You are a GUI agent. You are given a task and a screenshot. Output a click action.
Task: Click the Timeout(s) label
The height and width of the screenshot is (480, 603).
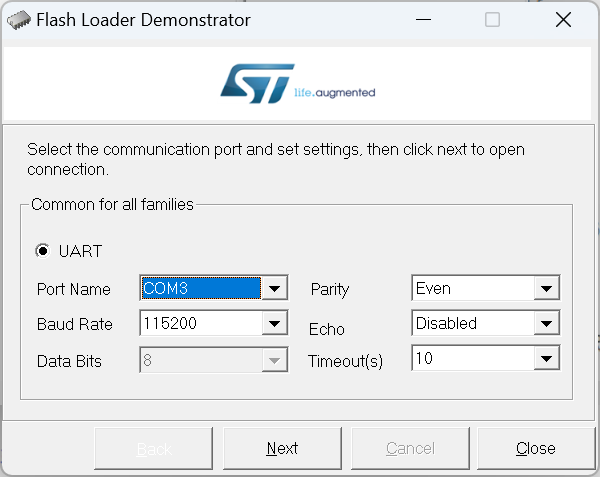click(x=346, y=362)
